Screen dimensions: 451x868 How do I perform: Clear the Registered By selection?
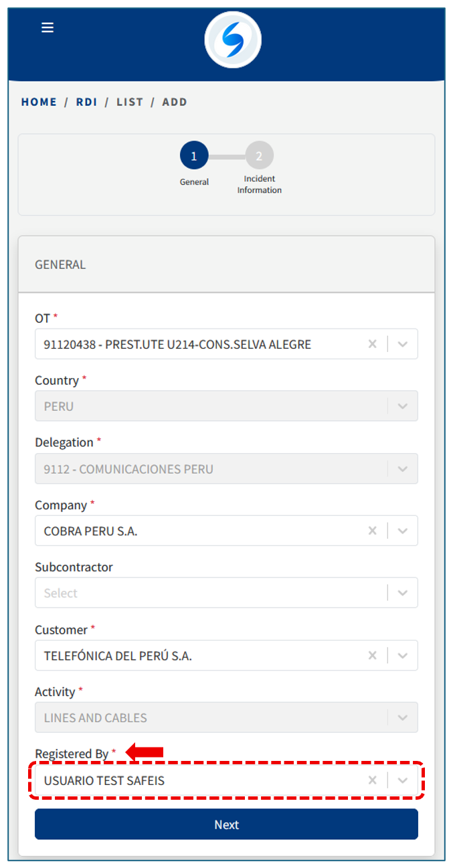(373, 780)
